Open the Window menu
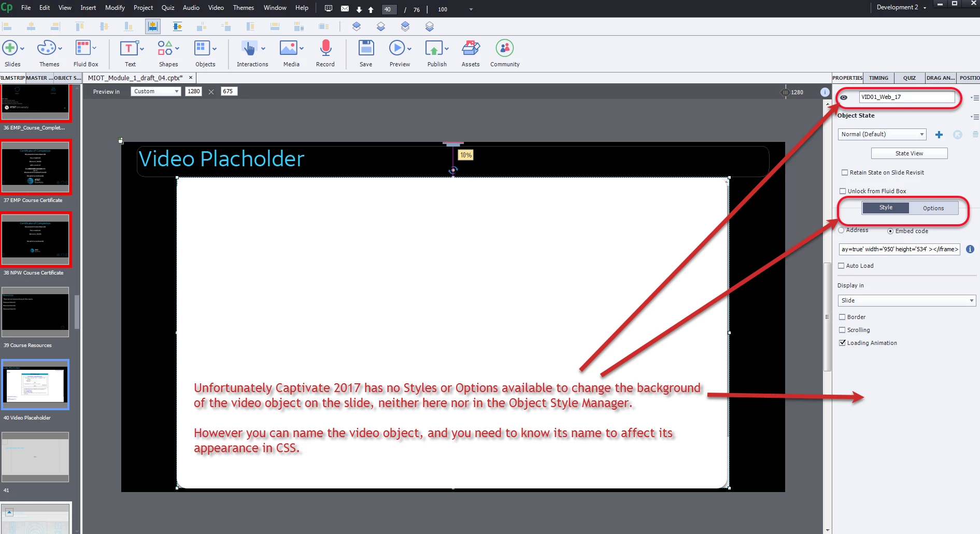Image resolution: width=980 pixels, height=534 pixels. tap(275, 8)
